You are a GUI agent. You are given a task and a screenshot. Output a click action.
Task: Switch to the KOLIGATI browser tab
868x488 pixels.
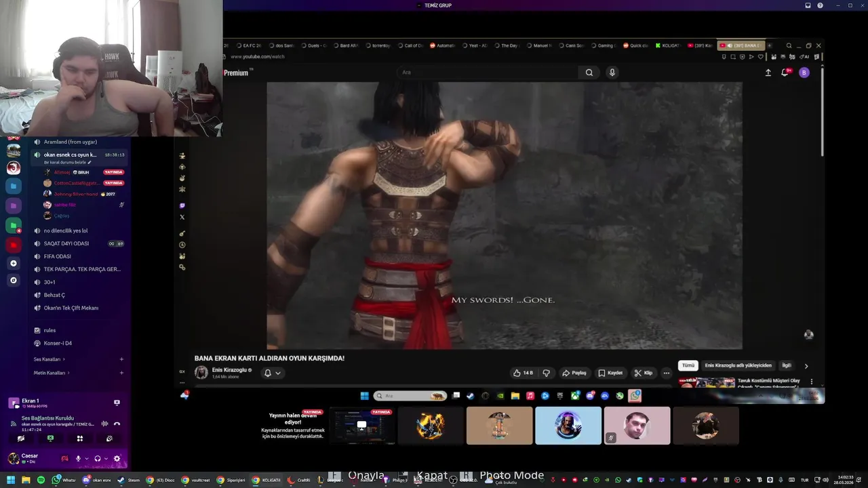(667, 45)
